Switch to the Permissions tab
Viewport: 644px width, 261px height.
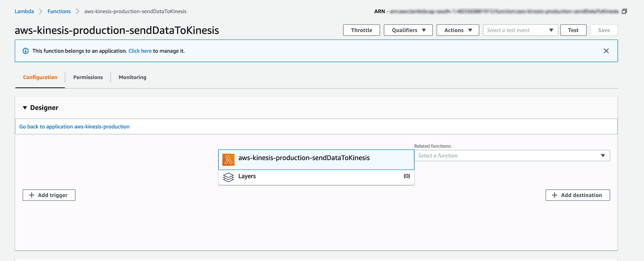tap(88, 77)
